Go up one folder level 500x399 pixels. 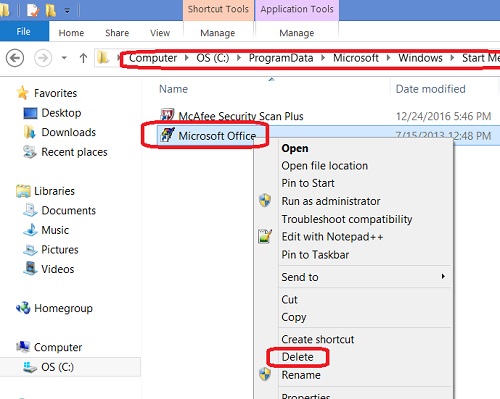(x=83, y=58)
